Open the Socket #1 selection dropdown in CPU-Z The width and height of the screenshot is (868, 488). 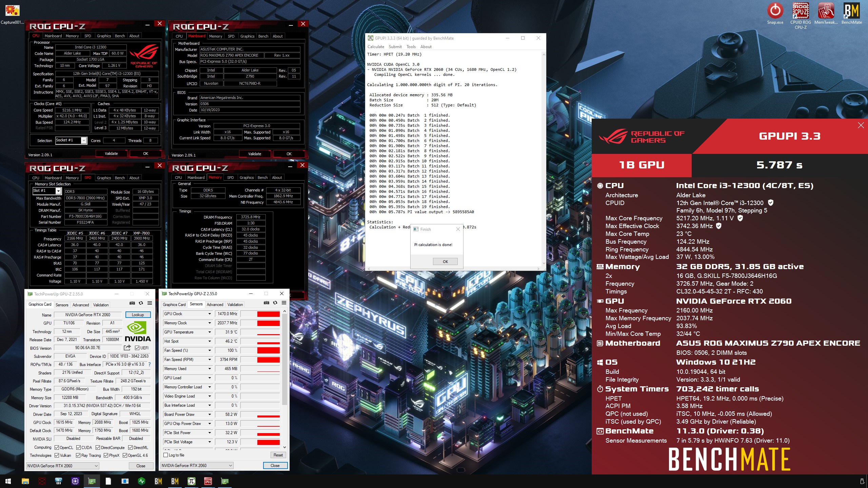point(84,140)
